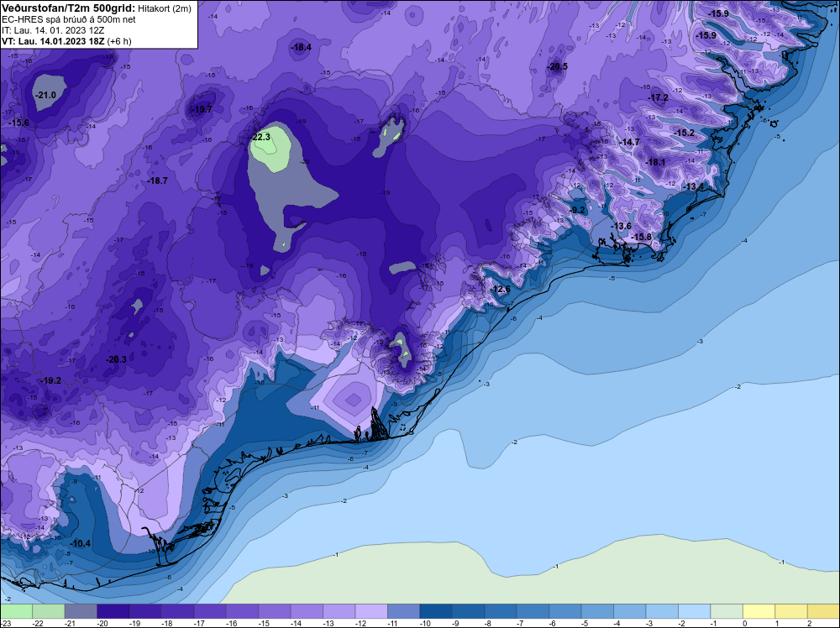Screen dimensions: 840x628
Task: Click the -20.5 temperature label
Action: point(558,66)
